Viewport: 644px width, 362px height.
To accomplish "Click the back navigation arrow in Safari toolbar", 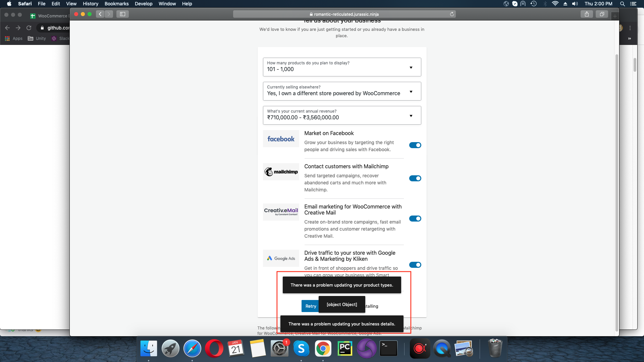I will 100,14.
